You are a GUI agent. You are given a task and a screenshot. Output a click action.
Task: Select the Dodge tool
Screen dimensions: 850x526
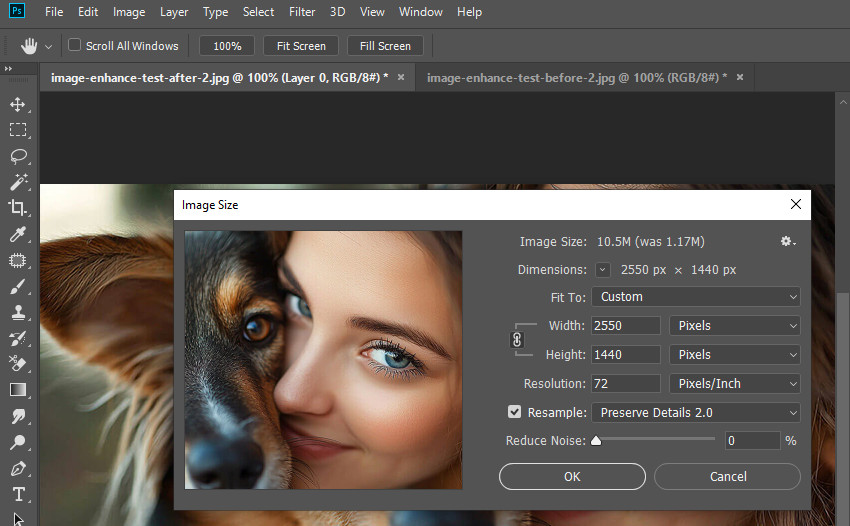18,442
